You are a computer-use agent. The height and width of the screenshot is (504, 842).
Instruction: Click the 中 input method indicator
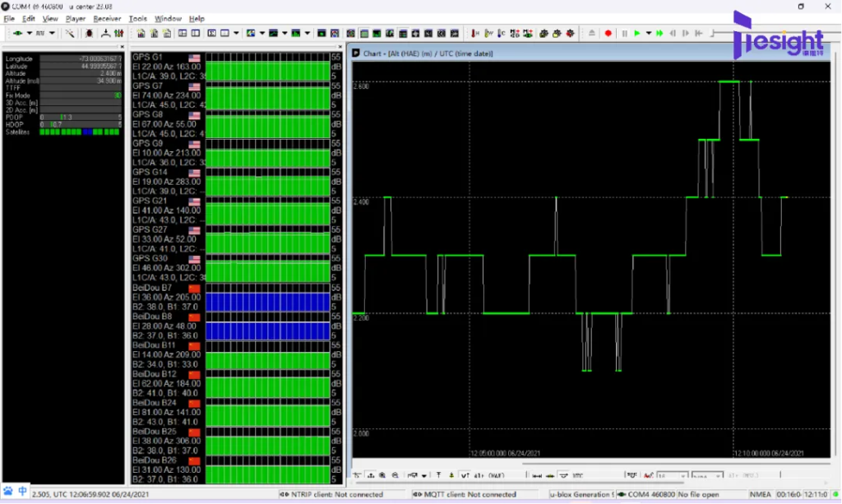point(22,491)
